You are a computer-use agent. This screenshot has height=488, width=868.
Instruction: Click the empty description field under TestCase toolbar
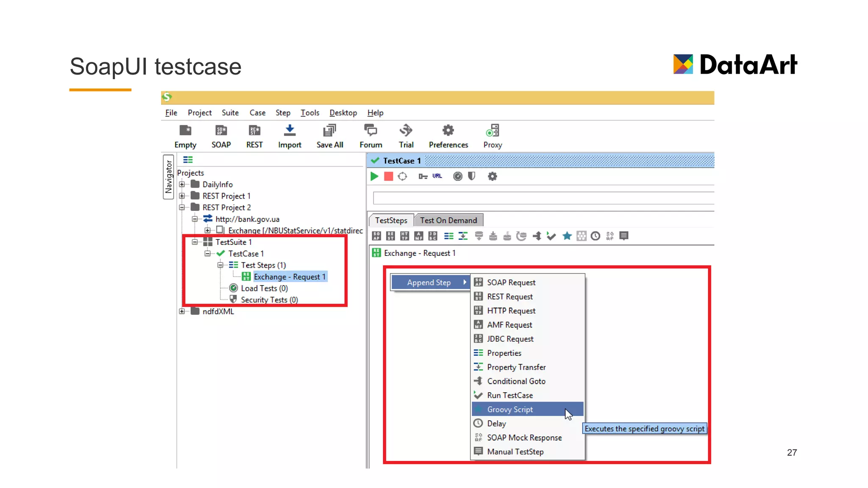coord(544,198)
